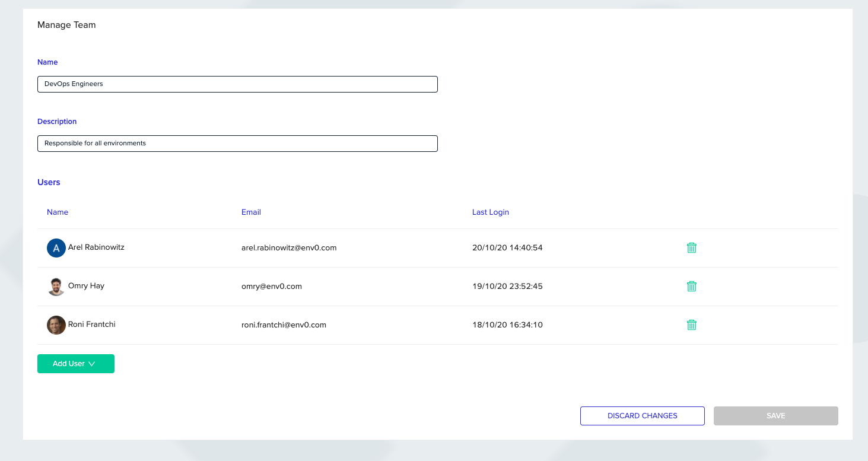Click the Name label above input
Screen dimensions: 868x461
tap(47, 62)
